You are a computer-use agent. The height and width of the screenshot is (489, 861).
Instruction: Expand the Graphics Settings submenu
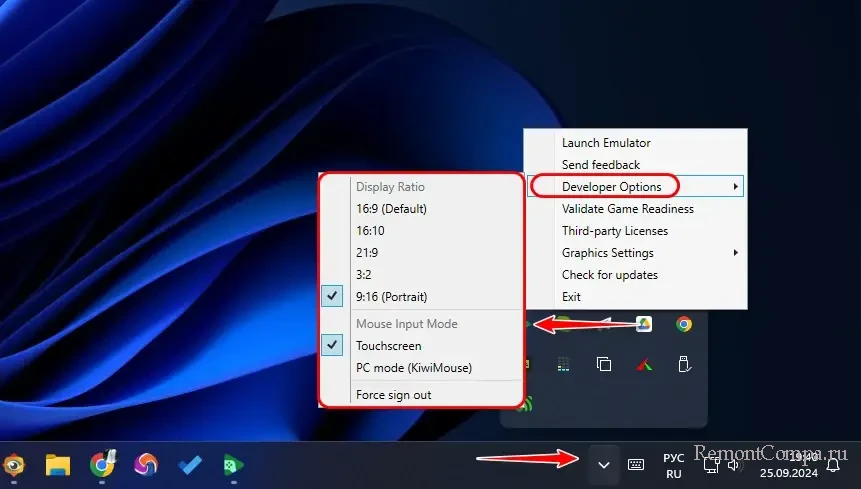tap(607, 253)
